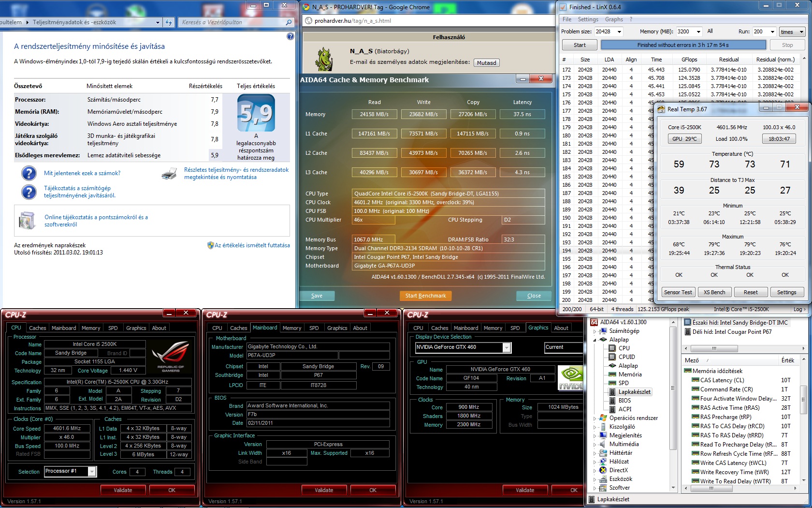Click the 'Az értékelés ismételt futtatása' link
This screenshot has height=508, width=812.
pos(252,245)
